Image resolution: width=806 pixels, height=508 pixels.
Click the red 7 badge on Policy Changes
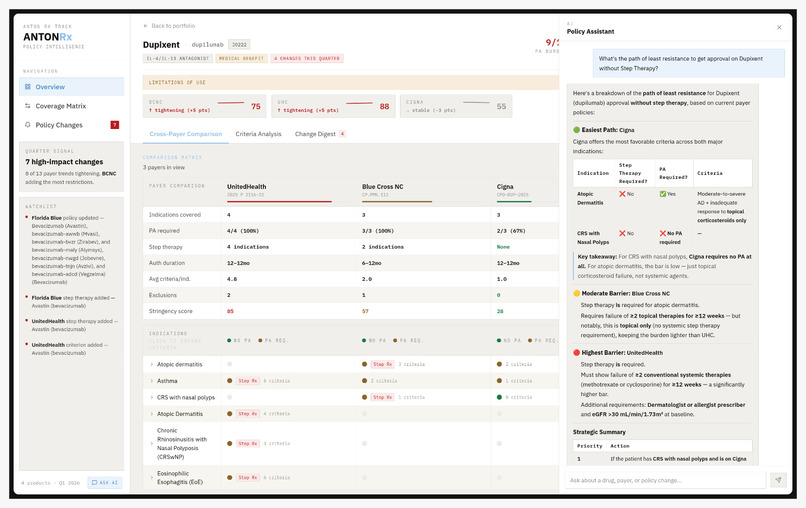coord(115,125)
